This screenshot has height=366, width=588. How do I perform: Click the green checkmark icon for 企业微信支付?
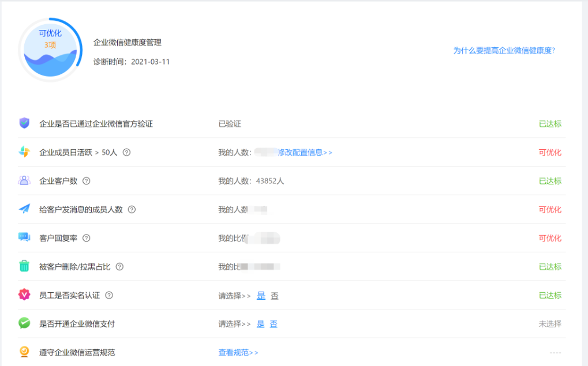click(24, 323)
